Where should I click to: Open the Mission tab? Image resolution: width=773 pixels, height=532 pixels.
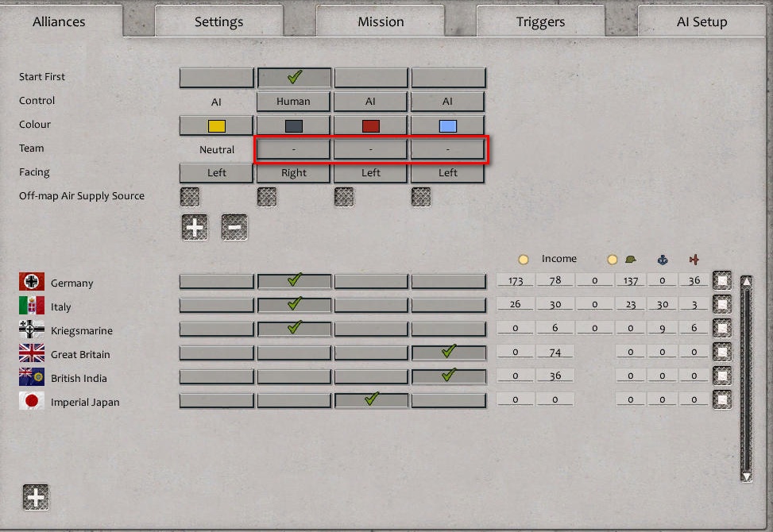coord(380,21)
